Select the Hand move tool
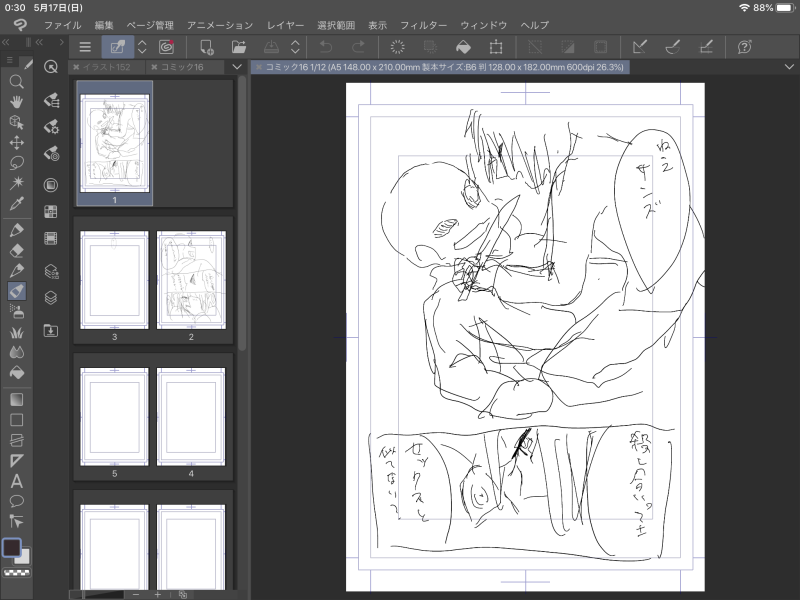Image resolution: width=800 pixels, height=600 pixels. pos(16,102)
